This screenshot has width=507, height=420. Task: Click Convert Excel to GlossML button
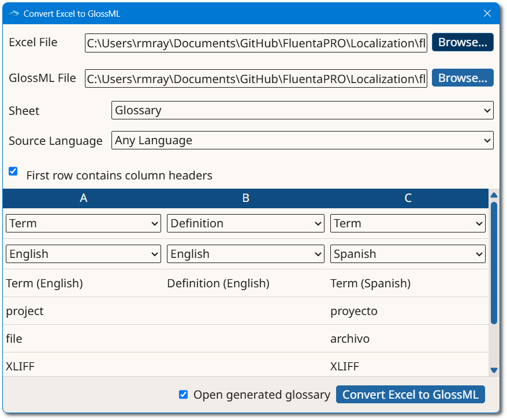click(x=411, y=395)
